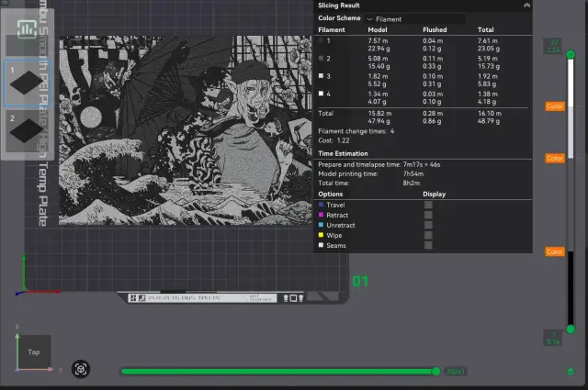Open the plate statistics bar-chart icon
588x390 pixels.
coord(27,28)
